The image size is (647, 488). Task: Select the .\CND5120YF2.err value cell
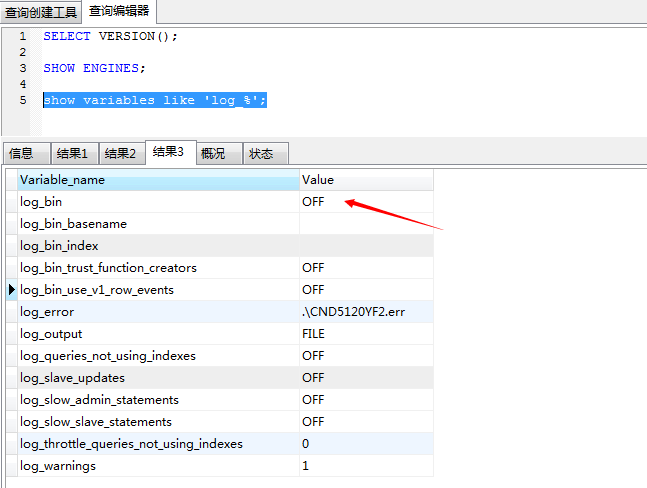tap(366, 312)
